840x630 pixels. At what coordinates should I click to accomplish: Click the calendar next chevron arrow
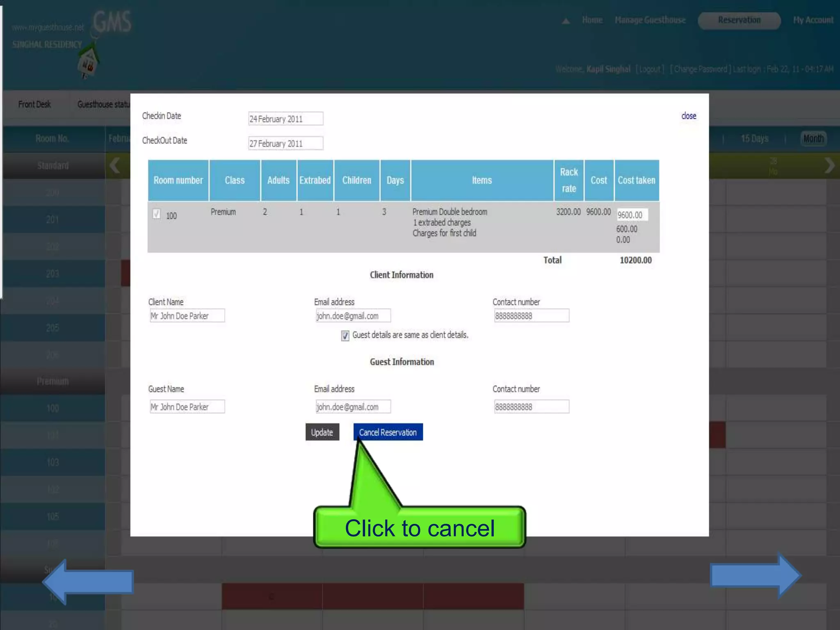pyautogui.click(x=829, y=166)
